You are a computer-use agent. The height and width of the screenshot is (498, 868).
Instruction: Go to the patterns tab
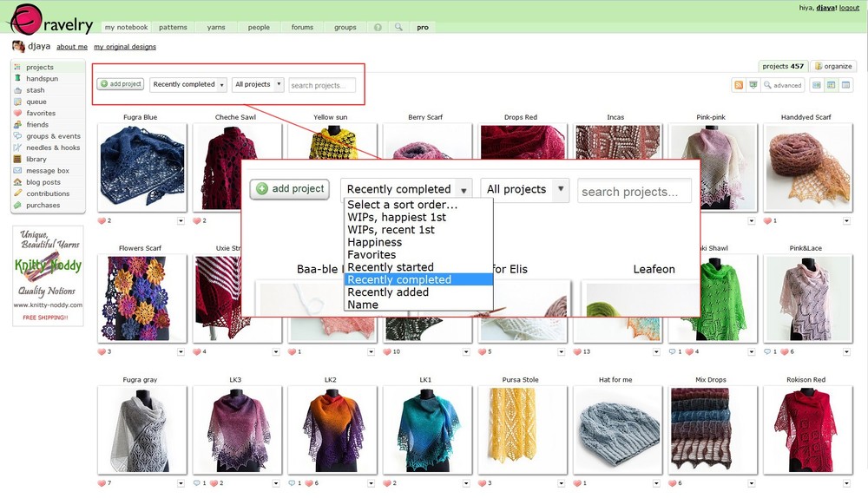pyautogui.click(x=173, y=28)
